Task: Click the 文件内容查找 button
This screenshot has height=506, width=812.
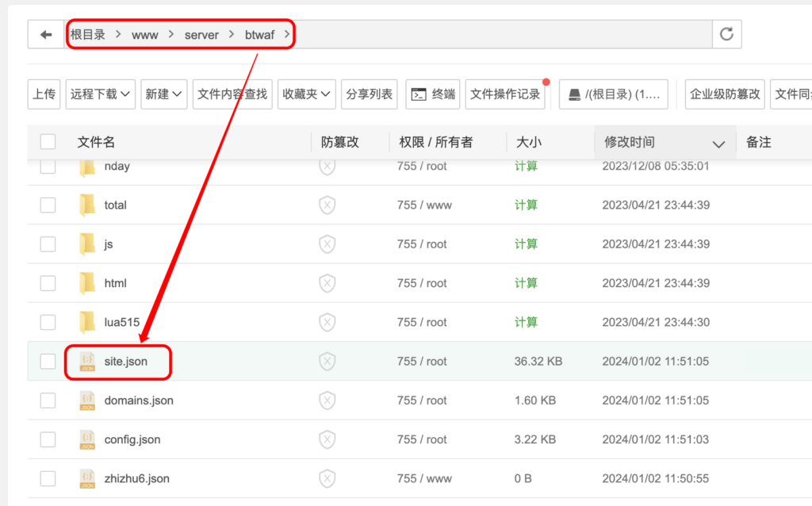Action: pyautogui.click(x=232, y=94)
